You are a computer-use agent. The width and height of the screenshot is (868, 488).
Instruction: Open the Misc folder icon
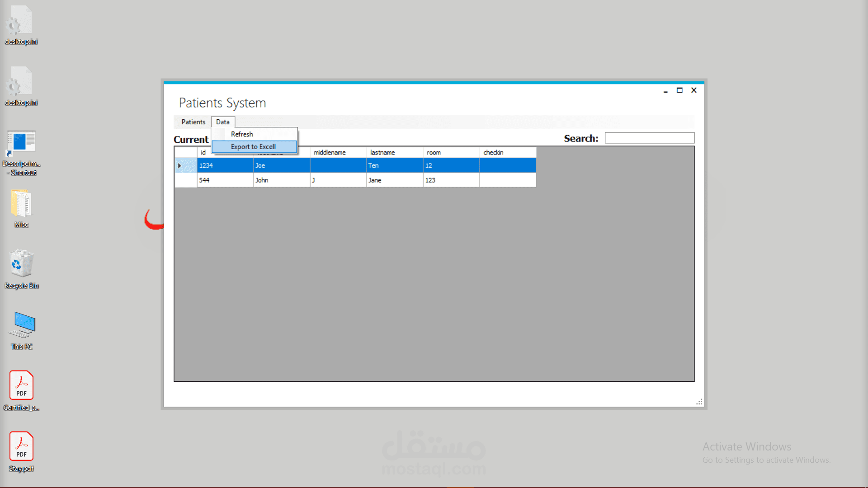pyautogui.click(x=21, y=204)
